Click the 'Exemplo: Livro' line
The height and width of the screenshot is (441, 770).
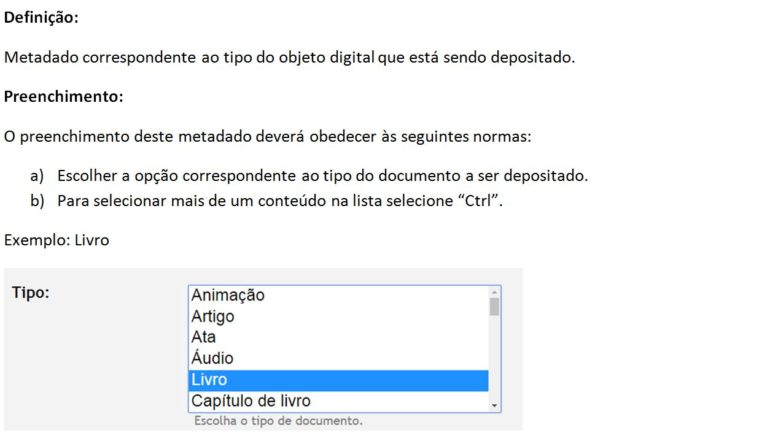pos(56,240)
